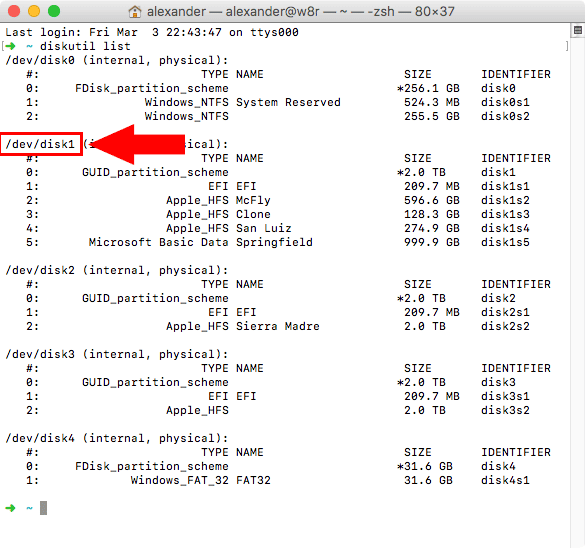Click the /dev/disk4 header line

tap(116, 438)
